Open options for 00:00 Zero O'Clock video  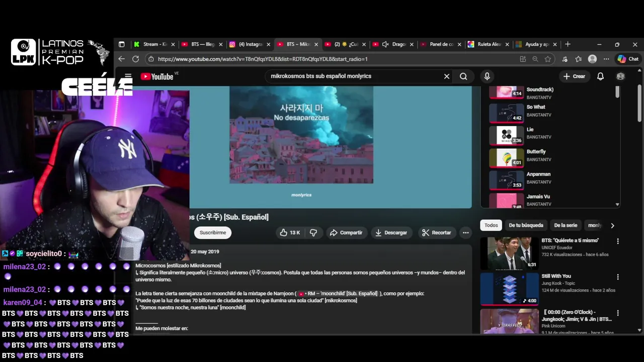[618, 313]
